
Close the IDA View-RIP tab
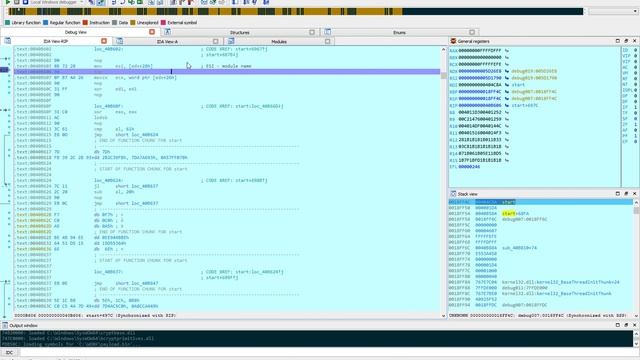click(104, 41)
